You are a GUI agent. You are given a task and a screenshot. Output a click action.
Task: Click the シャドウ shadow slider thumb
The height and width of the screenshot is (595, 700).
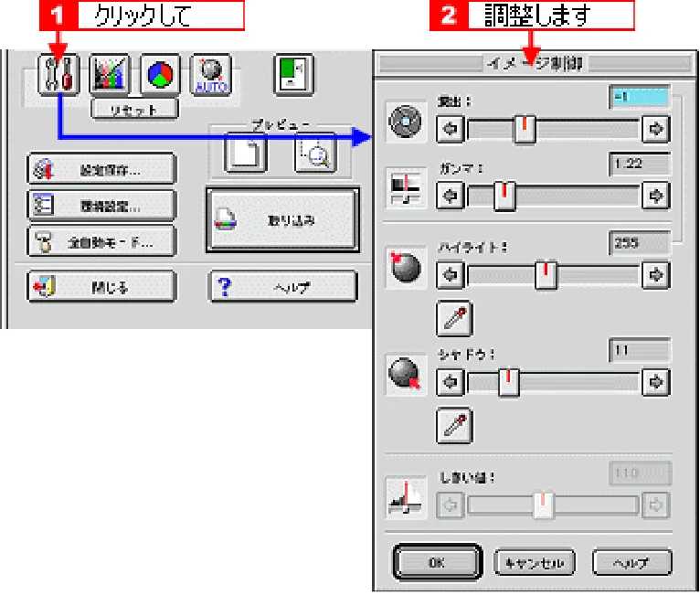coord(508,382)
